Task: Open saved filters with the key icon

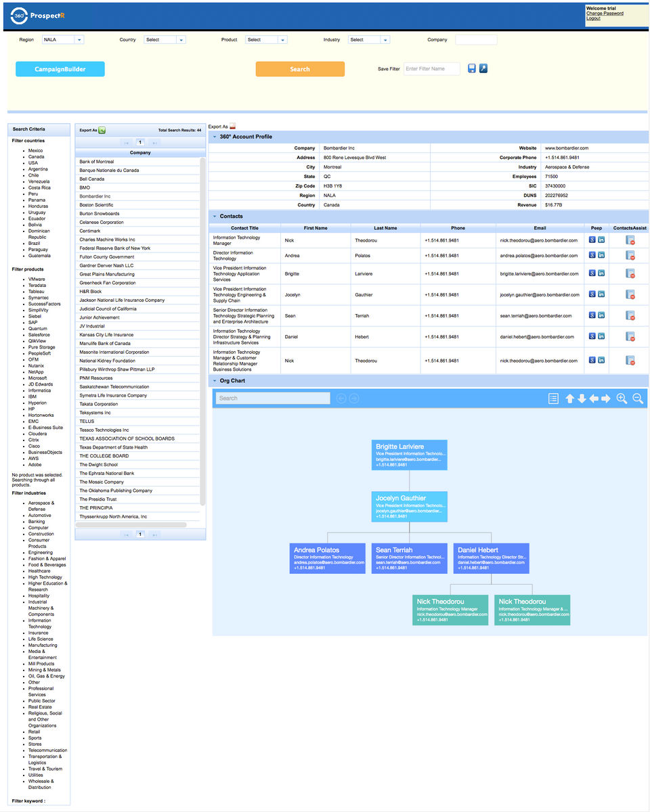Action: tap(483, 68)
